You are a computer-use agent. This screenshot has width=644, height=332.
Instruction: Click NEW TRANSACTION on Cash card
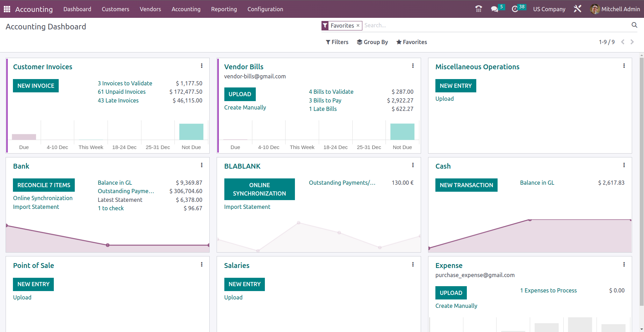point(466,185)
